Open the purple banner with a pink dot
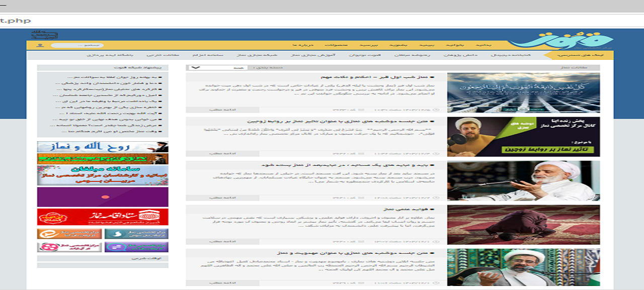 tap(103, 197)
